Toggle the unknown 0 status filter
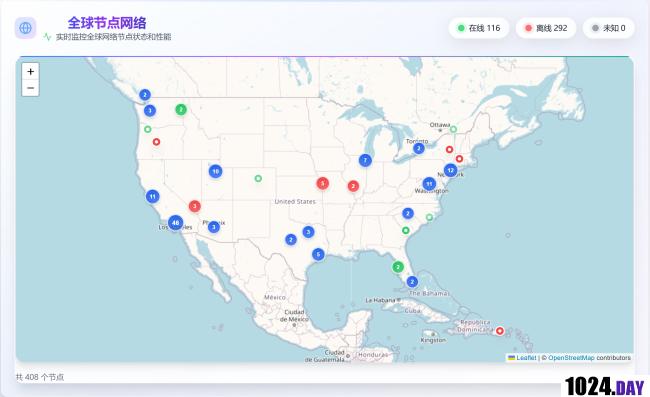The width and height of the screenshot is (650, 397). tap(609, 28)
